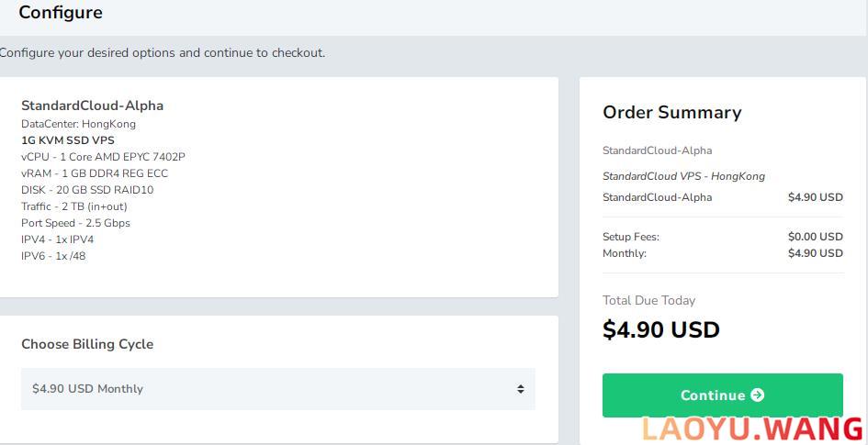Click the arrow circle icon in Continue
Image resolution: width=868 pixels, height=445 pixels.
coord(758,395)
